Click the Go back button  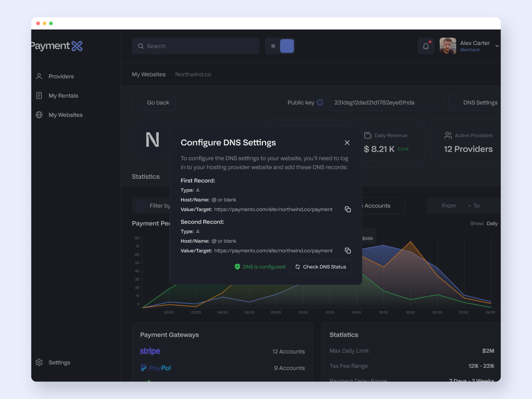coord(153,102)
